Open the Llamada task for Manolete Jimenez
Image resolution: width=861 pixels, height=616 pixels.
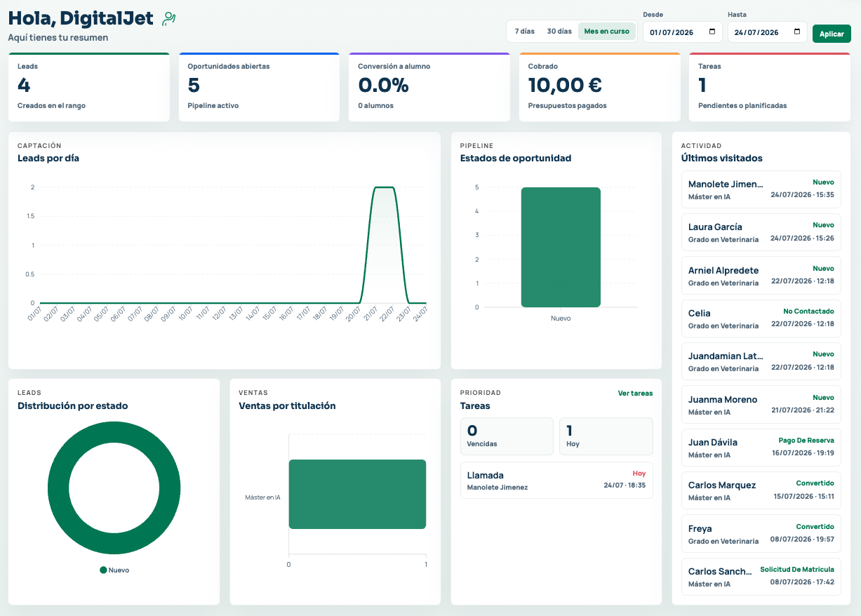pyautogui.click(x=556, y=480)
